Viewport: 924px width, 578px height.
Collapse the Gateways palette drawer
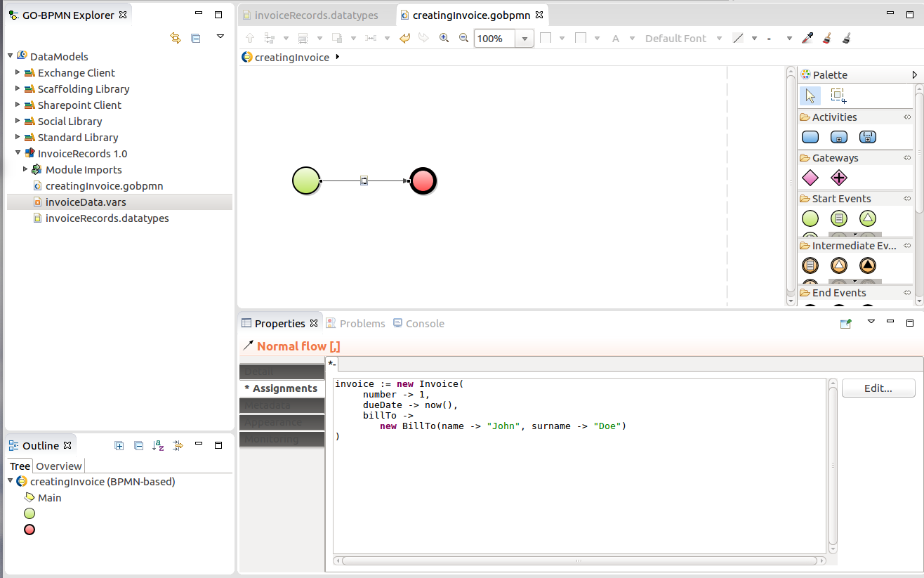[x=908, y=158]
